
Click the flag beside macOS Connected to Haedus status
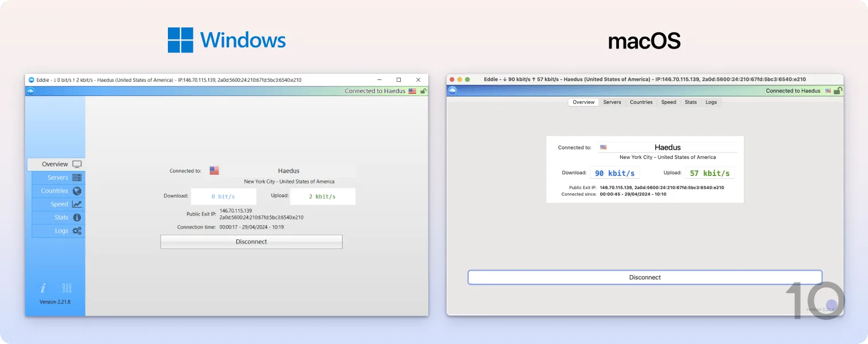(x=828, y=91)
